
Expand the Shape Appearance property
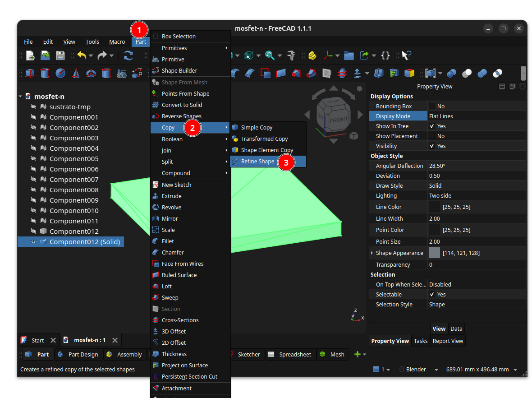(x=372, y=253)
